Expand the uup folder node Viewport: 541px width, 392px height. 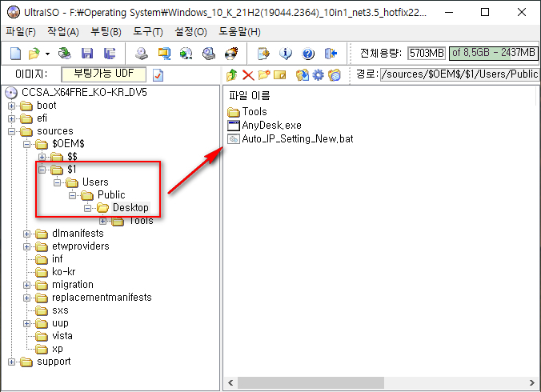click(27, 323)
